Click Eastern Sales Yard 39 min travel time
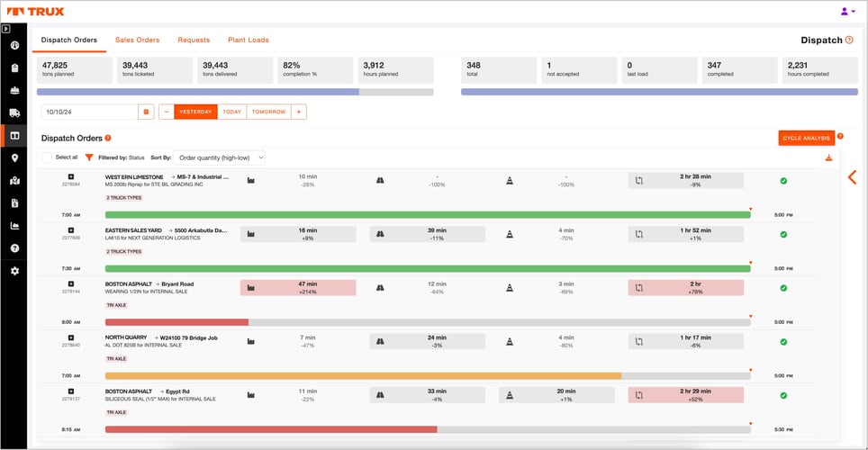The width and height of the screenshot is (868, 450). pyautogui.click(x=428, y=234)
